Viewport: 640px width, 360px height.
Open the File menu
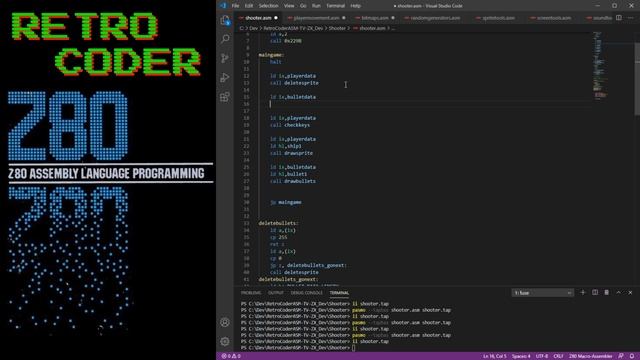coord(236,6)
